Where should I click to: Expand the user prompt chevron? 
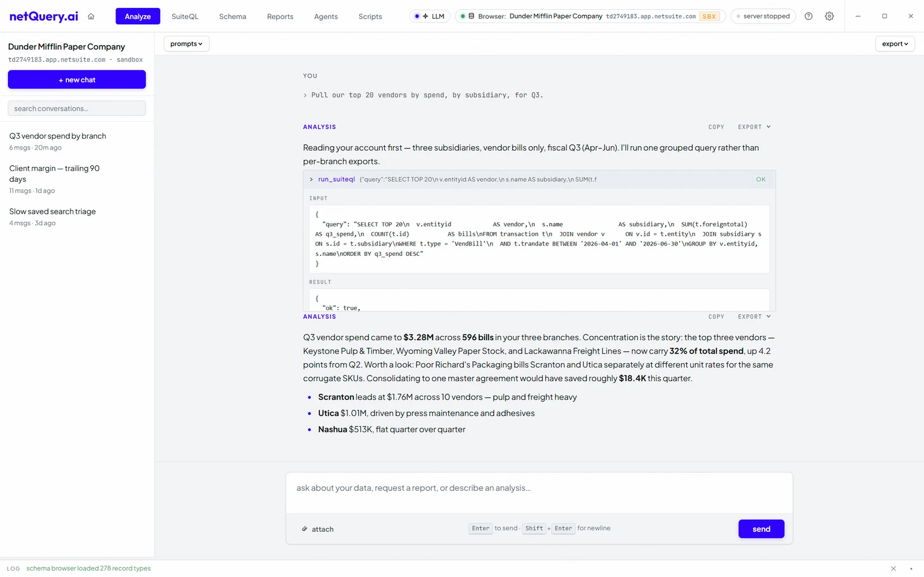[x=305, y=95]
